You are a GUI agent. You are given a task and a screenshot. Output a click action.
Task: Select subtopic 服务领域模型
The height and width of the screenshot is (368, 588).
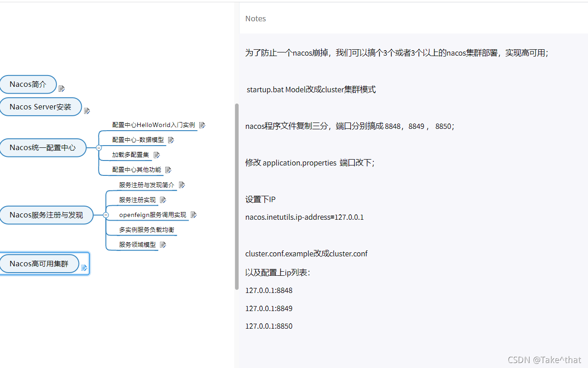137,245
